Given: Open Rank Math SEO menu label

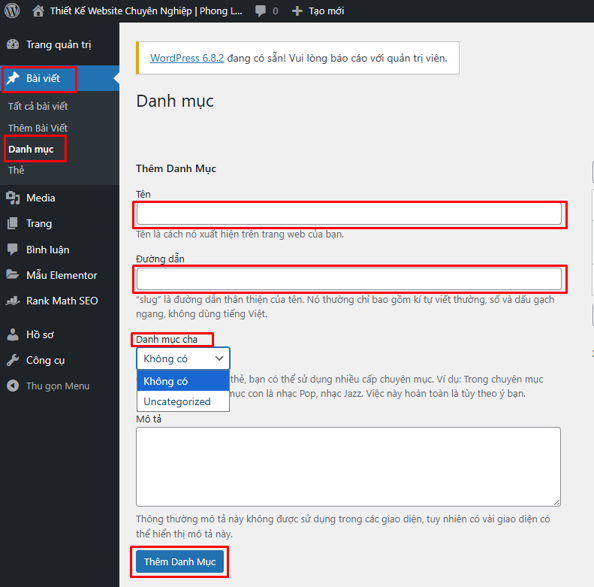Looking at the screenshot, I should (x=62, y=301).
